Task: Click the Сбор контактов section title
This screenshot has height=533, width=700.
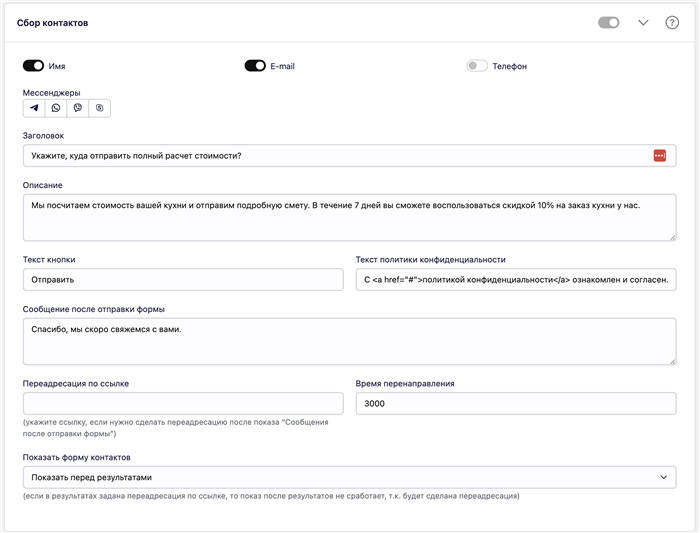Action: pyautogui.click(x=52, y=23)
